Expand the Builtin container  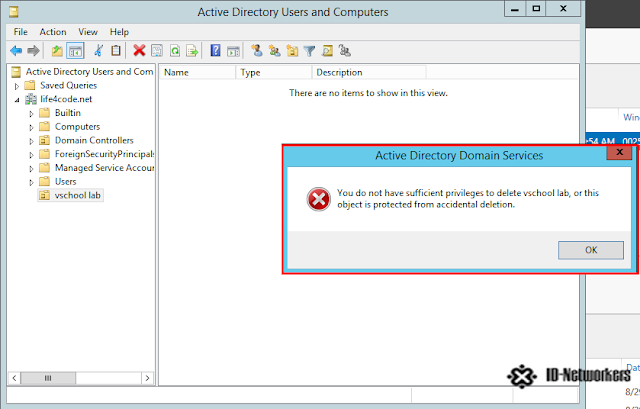31,114
